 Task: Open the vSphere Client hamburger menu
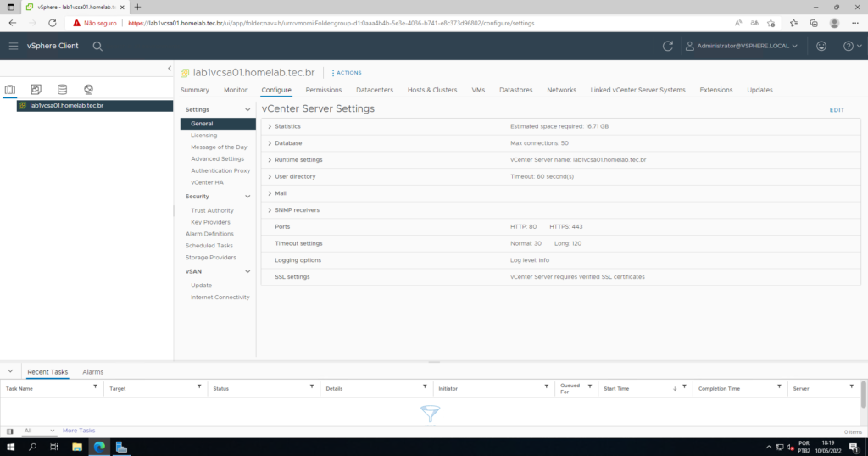point(14,46)
